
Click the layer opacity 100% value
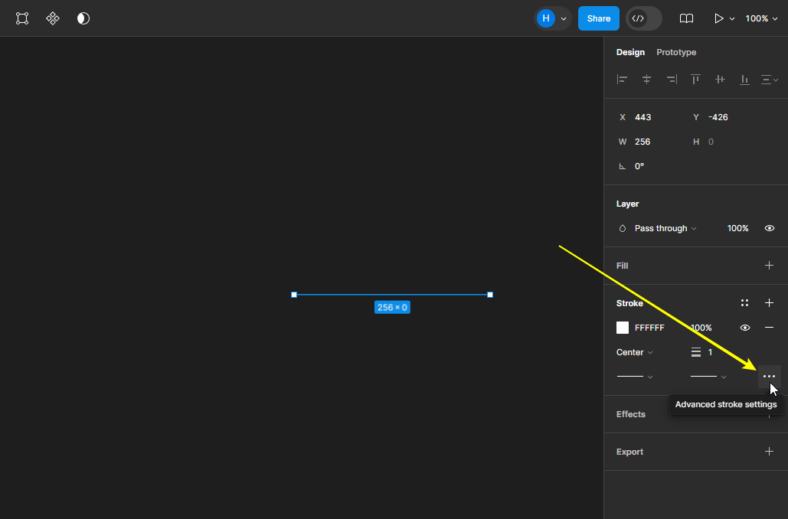tap(738, 228)
